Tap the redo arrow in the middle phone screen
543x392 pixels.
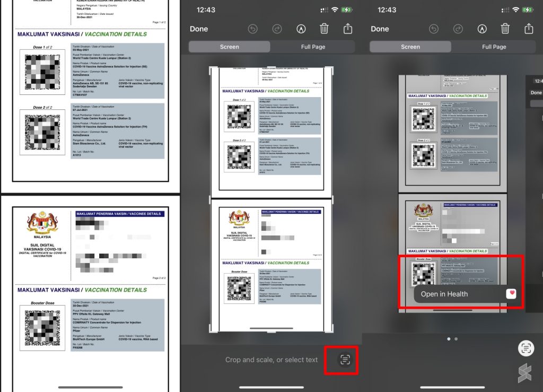[277, 29]
